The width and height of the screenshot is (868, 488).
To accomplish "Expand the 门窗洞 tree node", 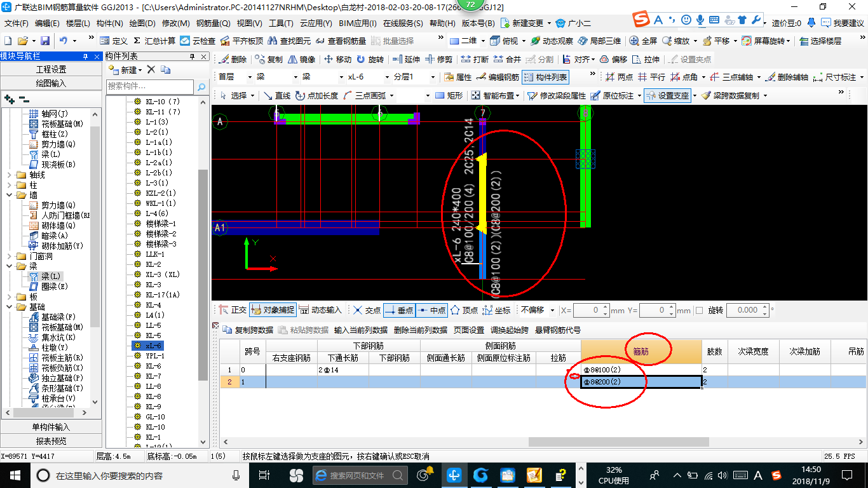I will 8,256.
